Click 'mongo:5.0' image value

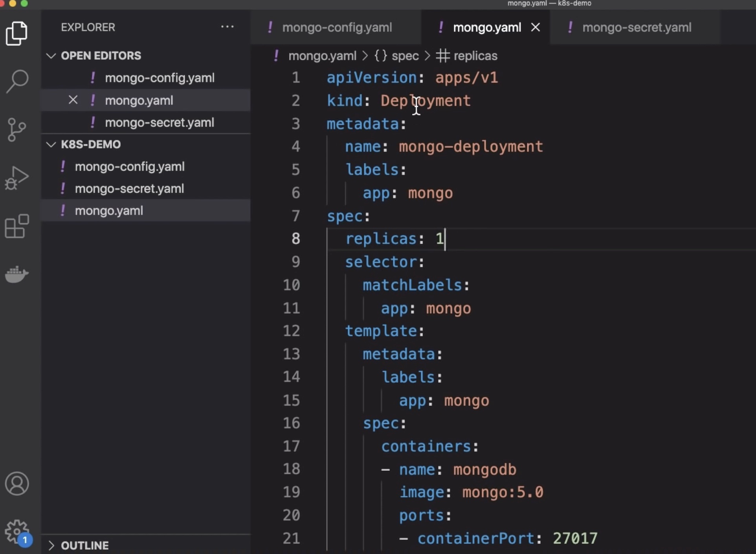point(503,493)
